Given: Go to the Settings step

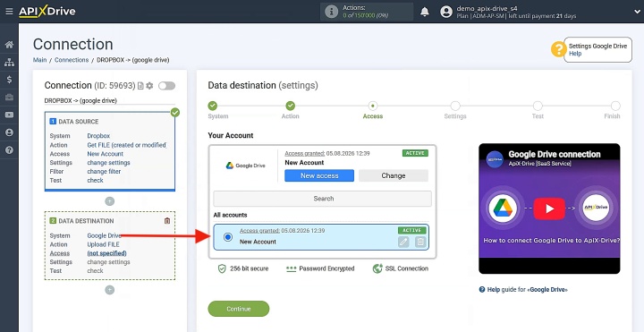Looking at the screenshot, I should click(x=455, y=106).
